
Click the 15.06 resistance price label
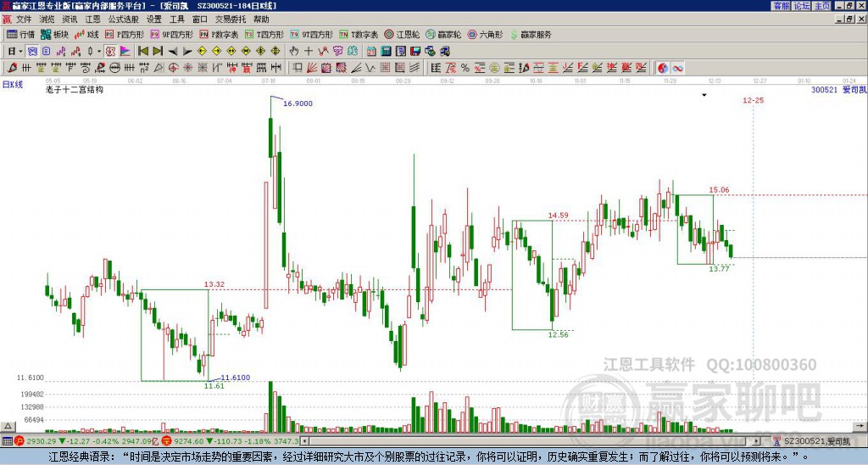(x=719, y=190)
